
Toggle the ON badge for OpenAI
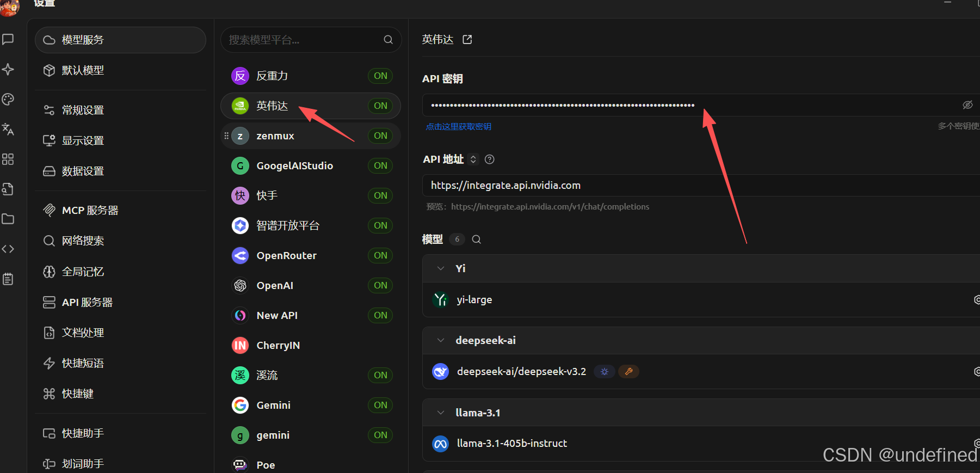380,285
